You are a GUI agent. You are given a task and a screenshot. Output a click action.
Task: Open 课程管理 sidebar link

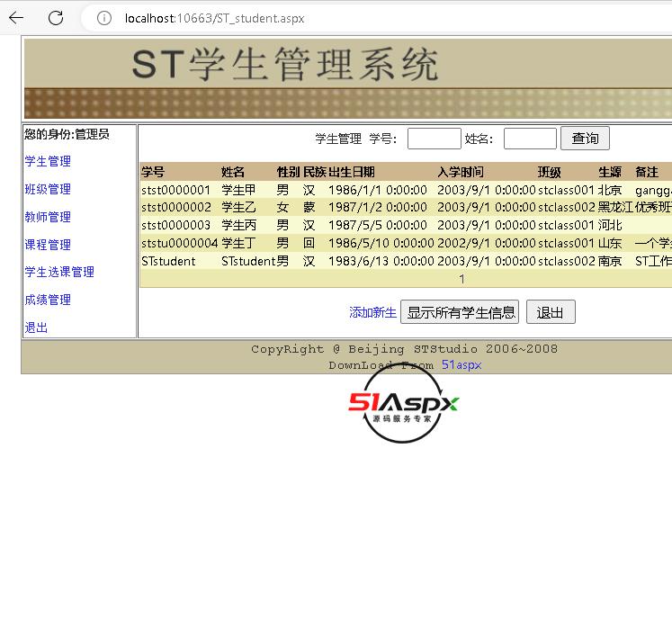pos(48,245)
